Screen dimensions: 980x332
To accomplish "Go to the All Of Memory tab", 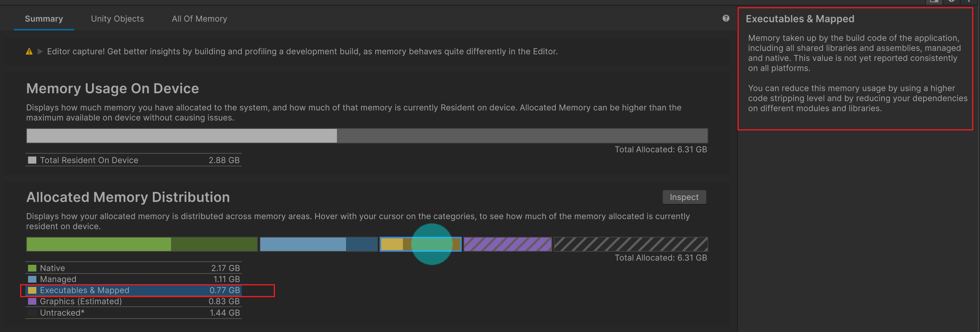I will 199,19.
